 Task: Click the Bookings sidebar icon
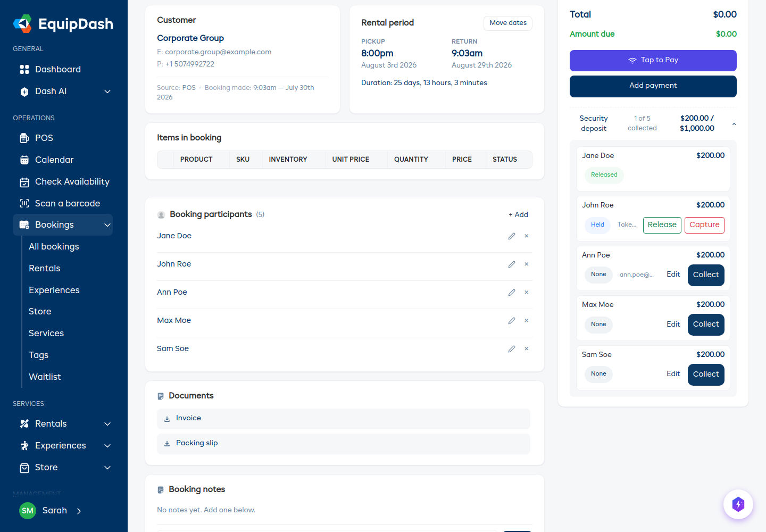pos(24,225)
